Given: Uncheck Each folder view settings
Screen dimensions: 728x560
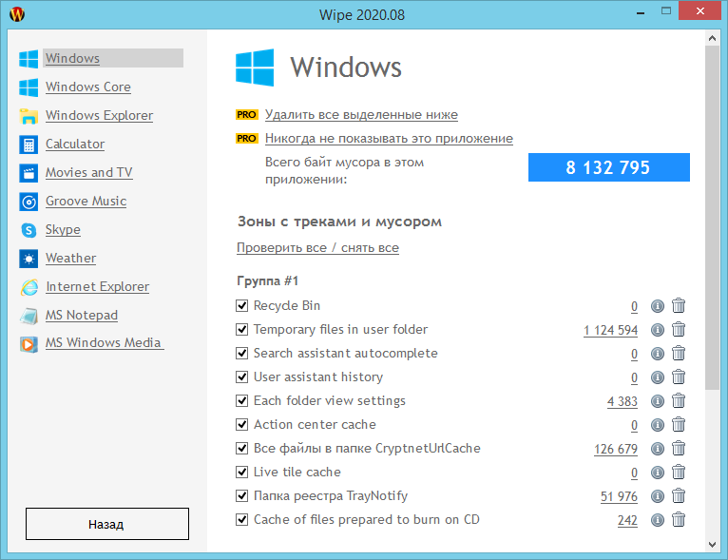Looking at the screenshot, I should 242,400.
